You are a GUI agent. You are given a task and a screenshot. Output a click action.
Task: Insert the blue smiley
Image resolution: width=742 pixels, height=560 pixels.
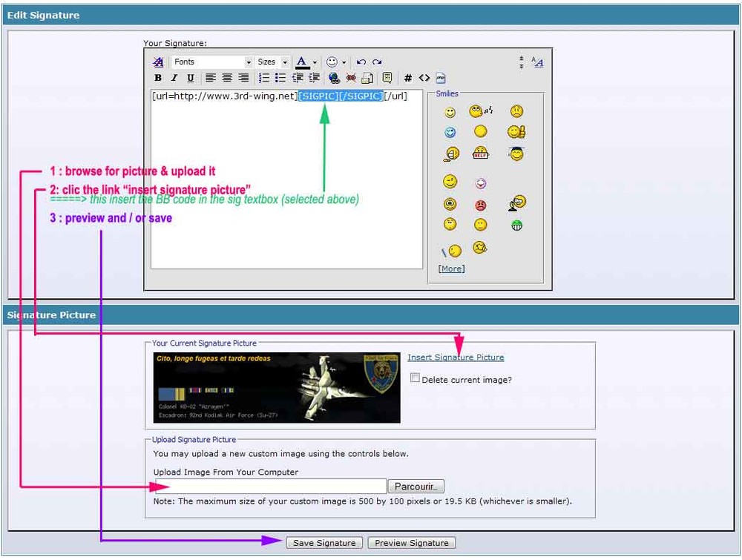450,132
